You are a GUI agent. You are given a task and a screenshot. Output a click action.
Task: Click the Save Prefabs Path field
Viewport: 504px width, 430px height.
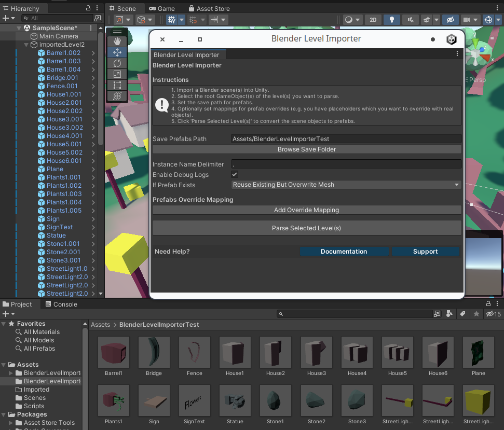point(346,138)
